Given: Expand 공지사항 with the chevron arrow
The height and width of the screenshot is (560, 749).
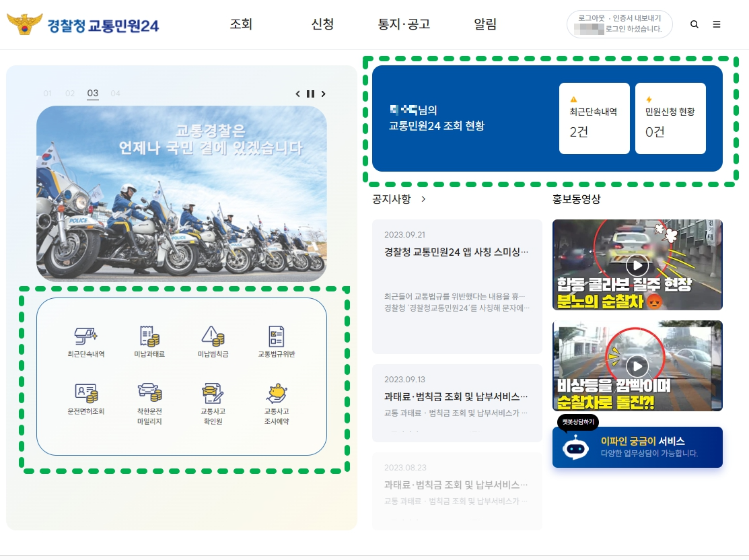Looking at the screenshot, I should tap(424, 199).
